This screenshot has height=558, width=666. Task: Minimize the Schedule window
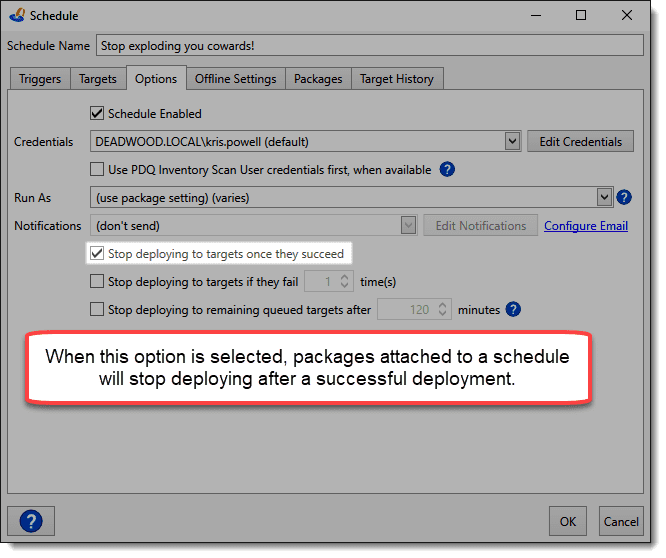point(536,15)
